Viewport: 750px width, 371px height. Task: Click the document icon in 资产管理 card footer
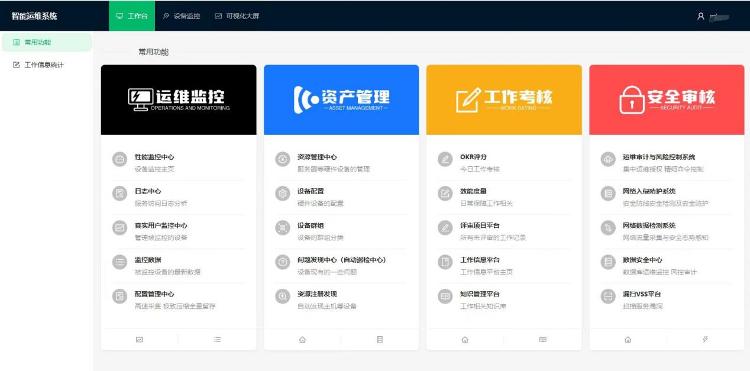tap(380, 340)
